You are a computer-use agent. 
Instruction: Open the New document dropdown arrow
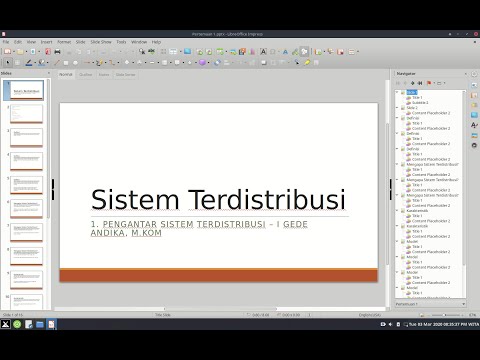pos(14,52)
